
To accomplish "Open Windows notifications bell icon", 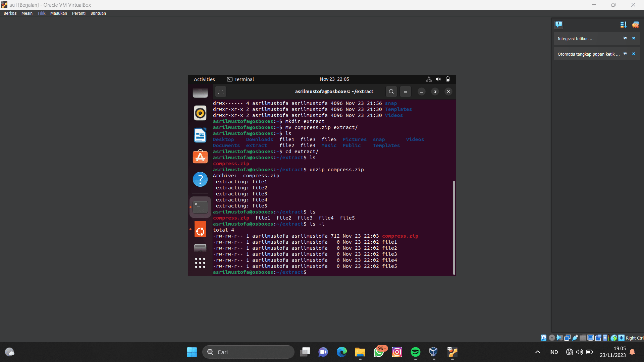I will 632,352.
